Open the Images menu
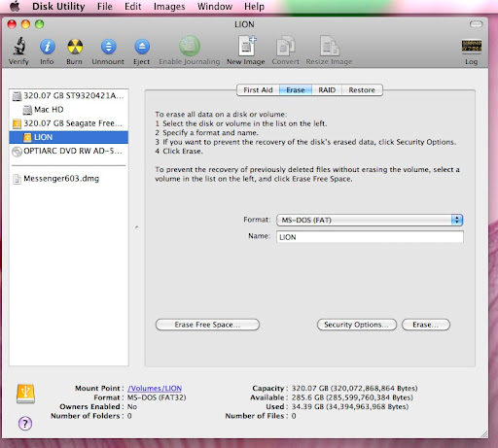This screenshot has height=448, width=498. 169,7
